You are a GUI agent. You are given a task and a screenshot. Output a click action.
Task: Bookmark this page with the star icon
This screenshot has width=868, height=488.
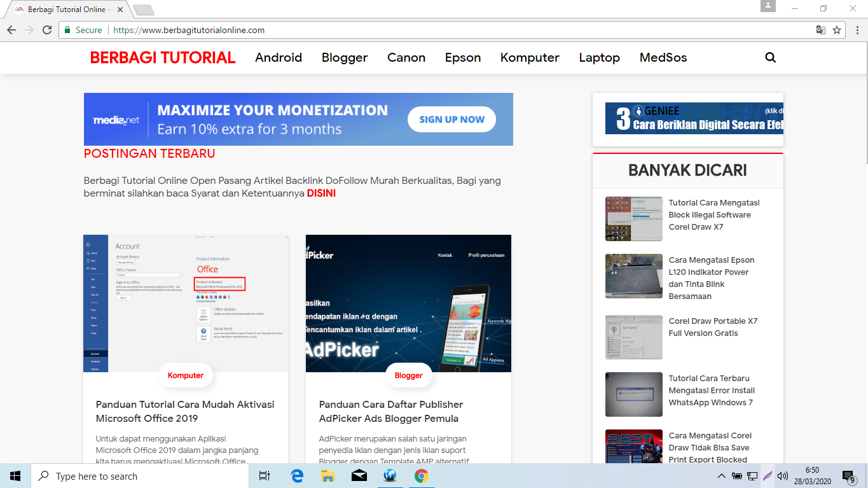tap(837, 30)
